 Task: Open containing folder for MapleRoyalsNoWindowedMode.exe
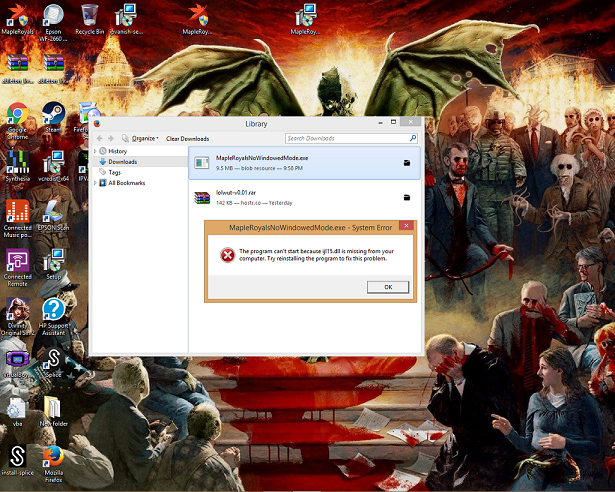[407, 163]
